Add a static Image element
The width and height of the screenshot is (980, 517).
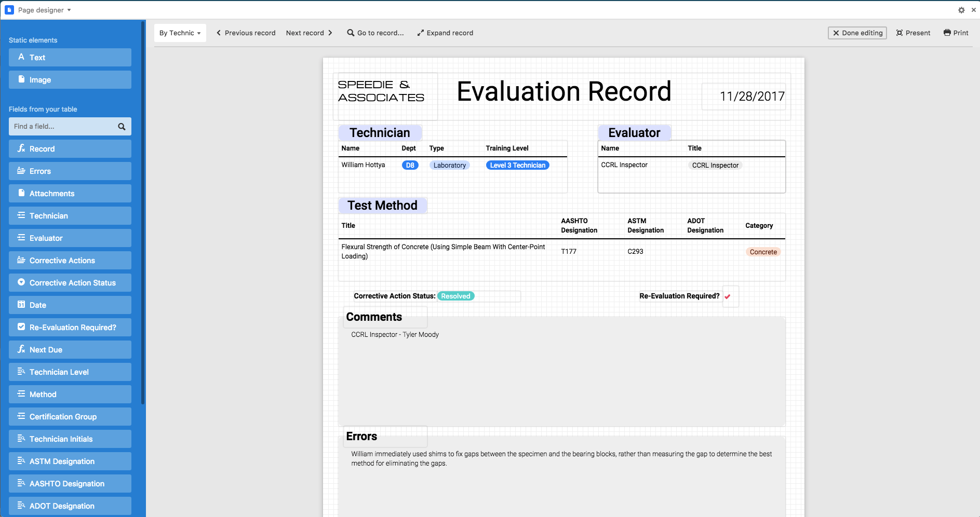(x=70, y=79)
